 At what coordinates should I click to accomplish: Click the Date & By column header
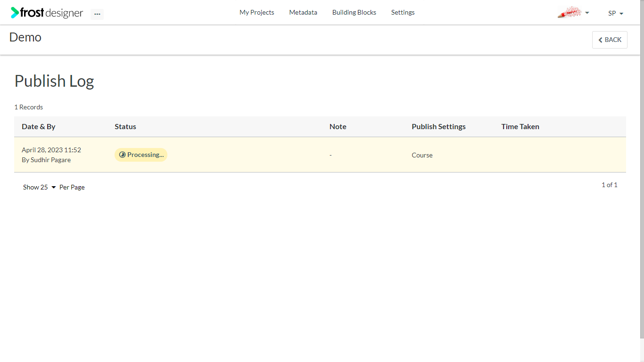39,126
